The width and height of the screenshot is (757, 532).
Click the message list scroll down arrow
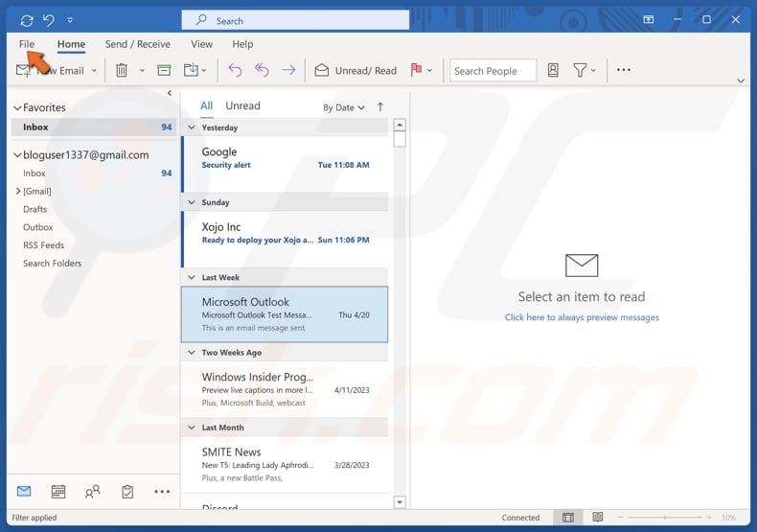(400, 502)
